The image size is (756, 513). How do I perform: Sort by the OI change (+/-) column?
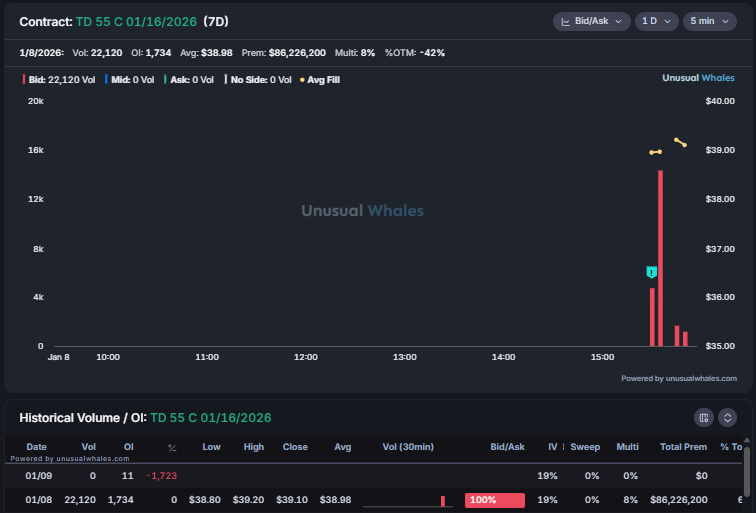click(172, 448)
